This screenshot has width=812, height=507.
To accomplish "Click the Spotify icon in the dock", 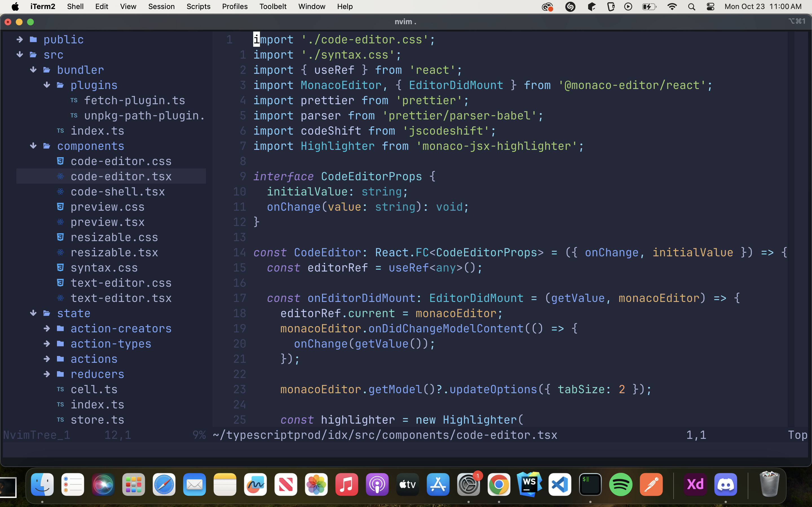I will tap(620, 484).
